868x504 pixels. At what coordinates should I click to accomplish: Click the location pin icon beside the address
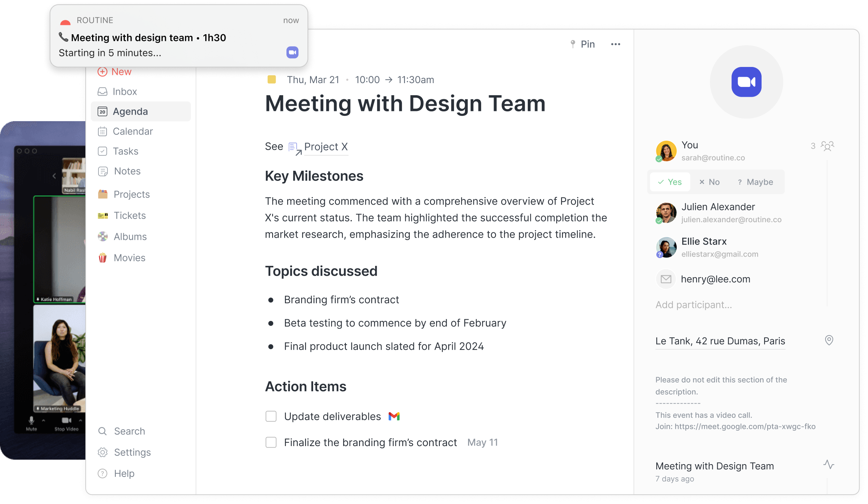coord(829,340)
